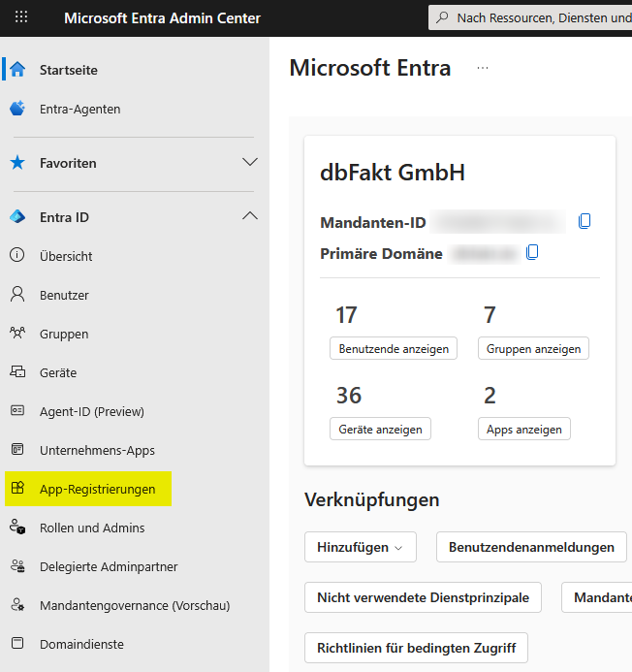Open Richtlinien für bedingten Zugriff shortcut

pos(416,648)
